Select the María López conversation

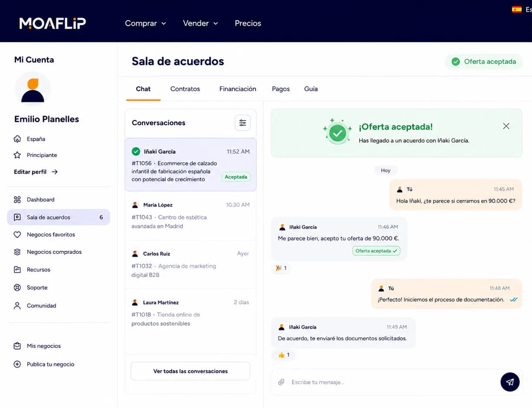190,216
